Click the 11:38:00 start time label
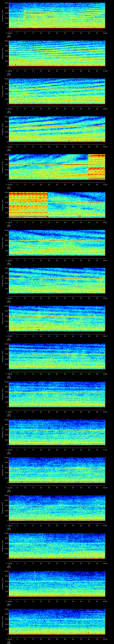Image resolution: width=114 pixels, height=644 pixels. (x=9, y=374)
